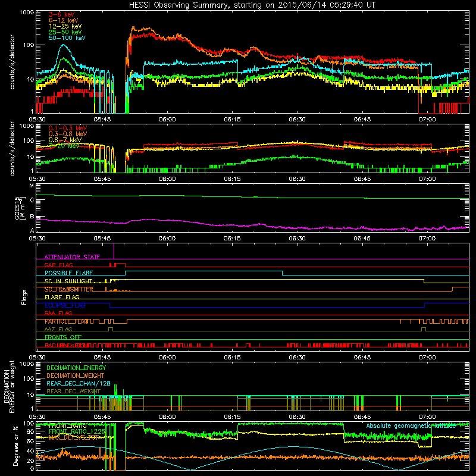476x476 pixels.
Task: Select the ATTENUATOR_STATE flag label
Action: point(72,257)
